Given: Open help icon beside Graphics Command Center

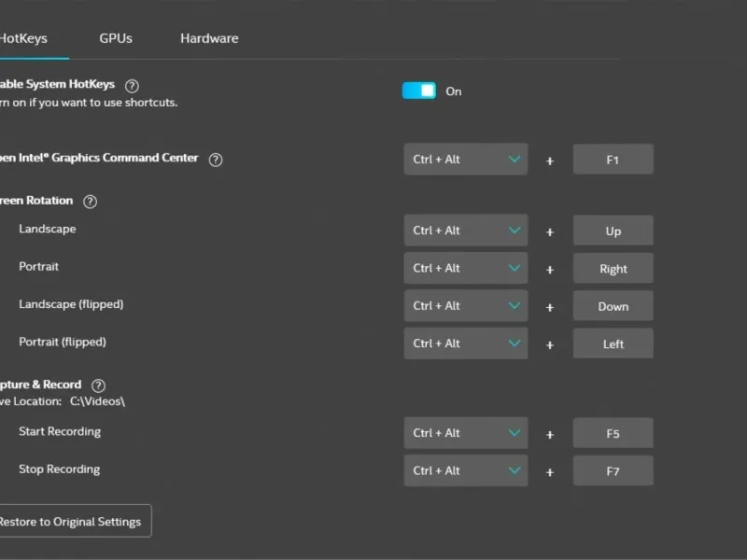Looking at the screenshot, I should pyautogui.click(x=216, y=160).
